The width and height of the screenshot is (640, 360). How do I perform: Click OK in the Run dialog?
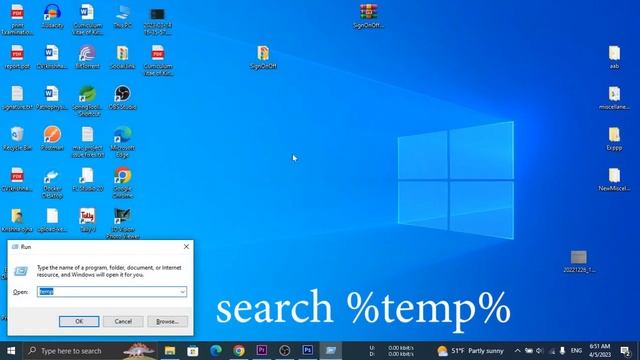click(79, 321)
